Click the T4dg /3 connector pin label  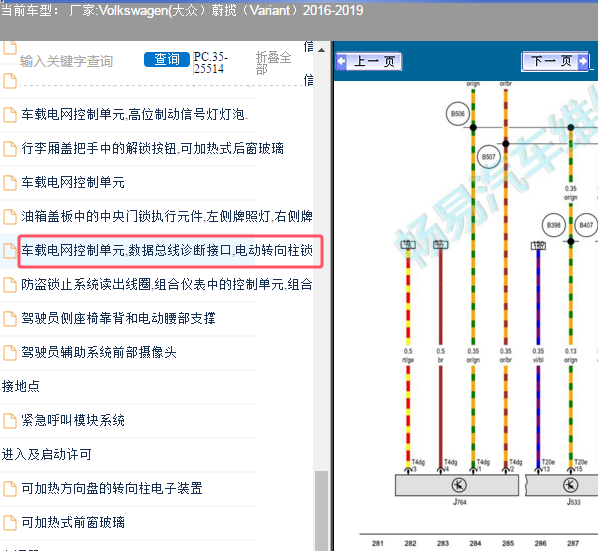click(418, 465)
